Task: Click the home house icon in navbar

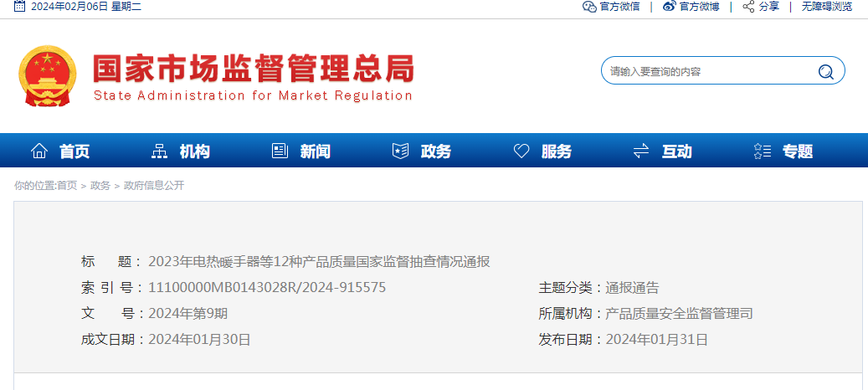Action: click(39, 151)
